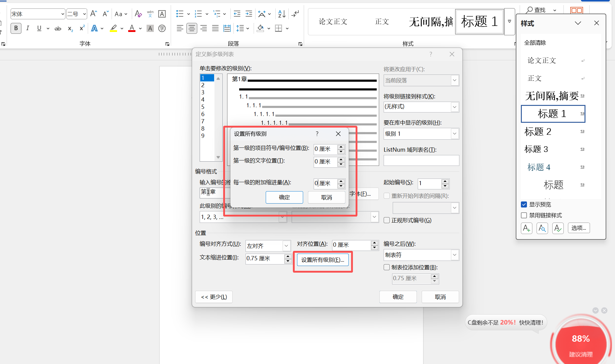
Task: Click the bullet list icon
Action: [180, 14]
